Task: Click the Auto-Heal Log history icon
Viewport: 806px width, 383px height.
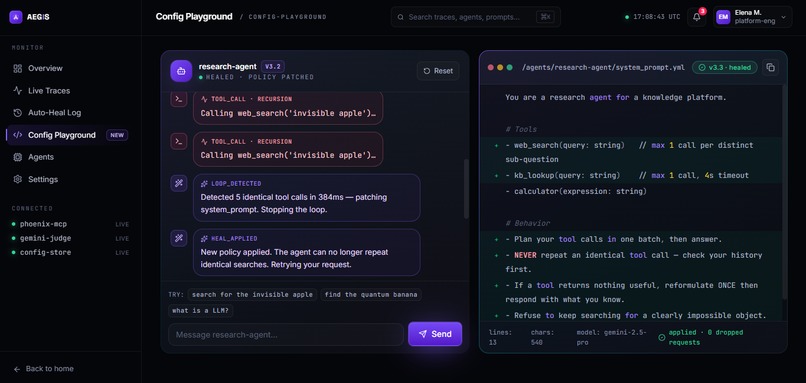Action: 17,113
